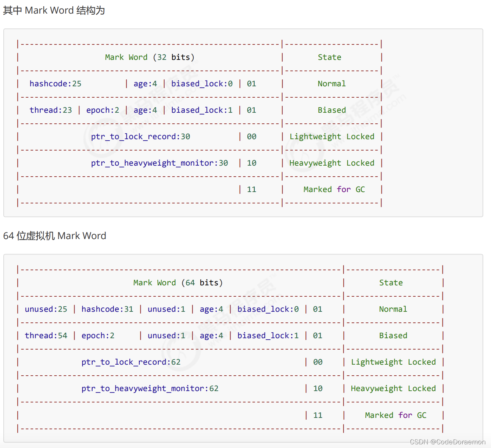491x448 pixels.
Task: Click 'Marked for GC' in 64-bit table
Action: click(395, 415)
